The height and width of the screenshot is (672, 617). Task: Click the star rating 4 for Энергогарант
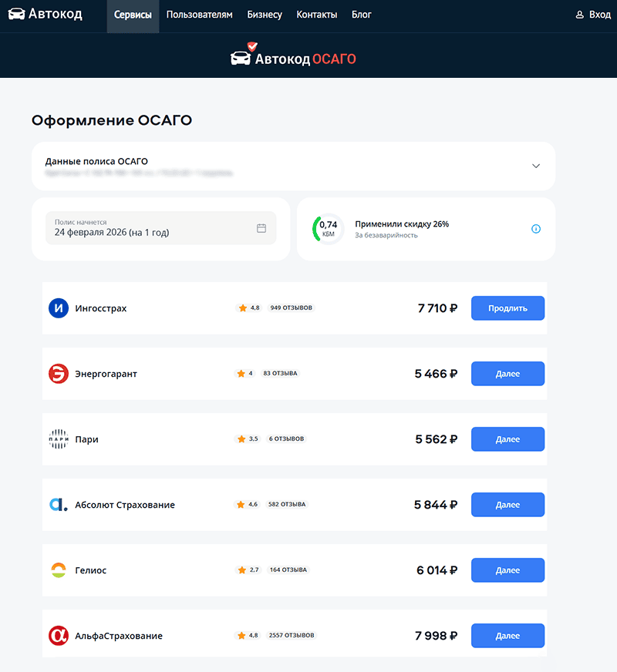click(x=244, y=373)
